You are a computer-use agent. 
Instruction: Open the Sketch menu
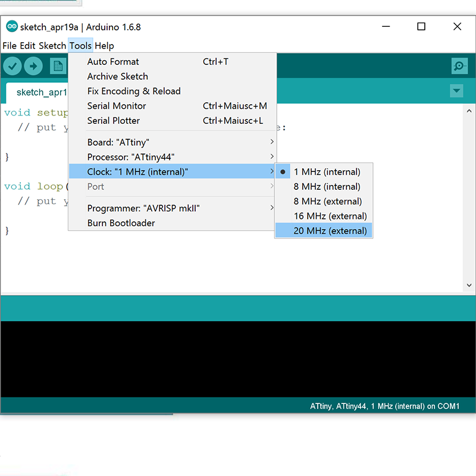pos(52,46)
